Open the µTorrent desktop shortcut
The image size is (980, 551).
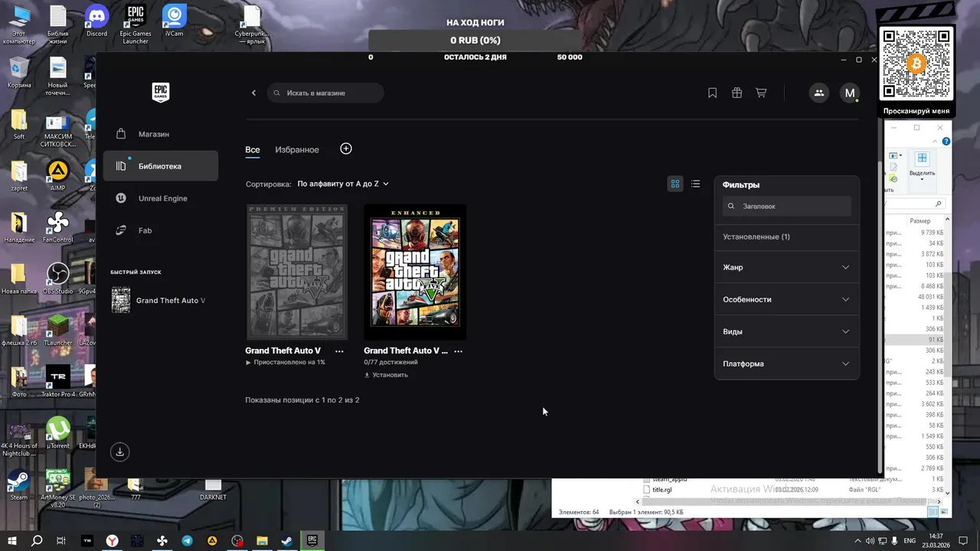tap(57, 432)
